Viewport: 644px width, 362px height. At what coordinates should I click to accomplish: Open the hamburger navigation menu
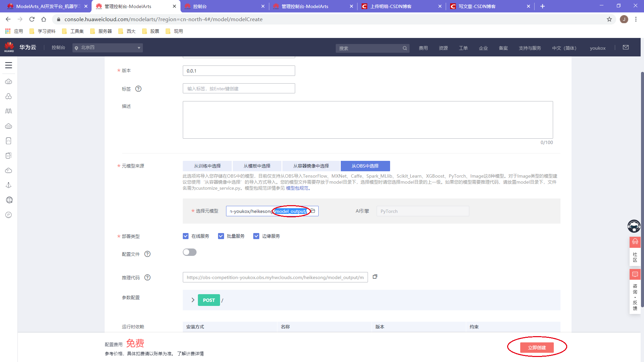coord(9,65)
